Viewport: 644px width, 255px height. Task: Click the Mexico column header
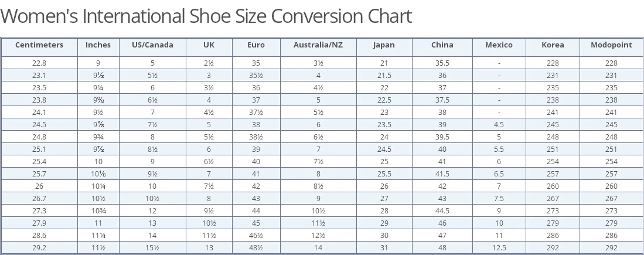(499, 45)
